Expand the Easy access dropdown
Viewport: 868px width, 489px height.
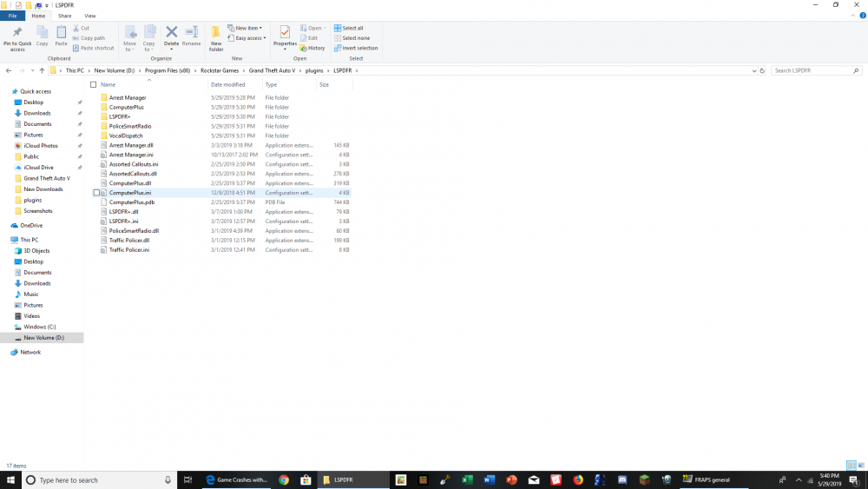point(247,38)
